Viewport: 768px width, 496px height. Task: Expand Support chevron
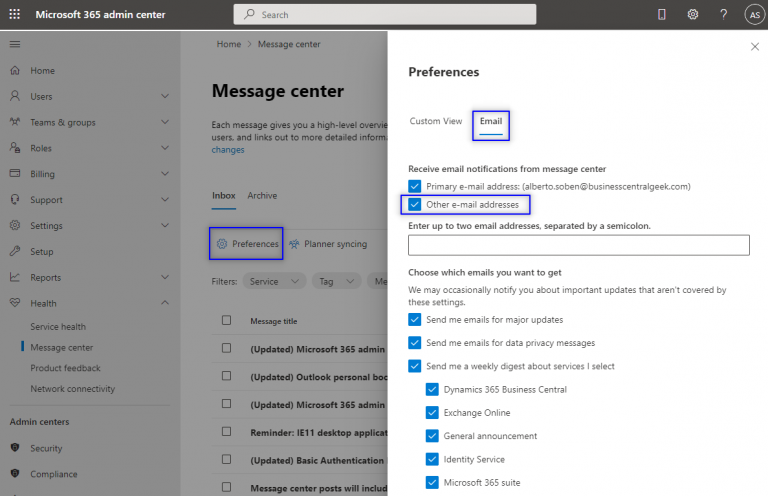click(165, 199)
